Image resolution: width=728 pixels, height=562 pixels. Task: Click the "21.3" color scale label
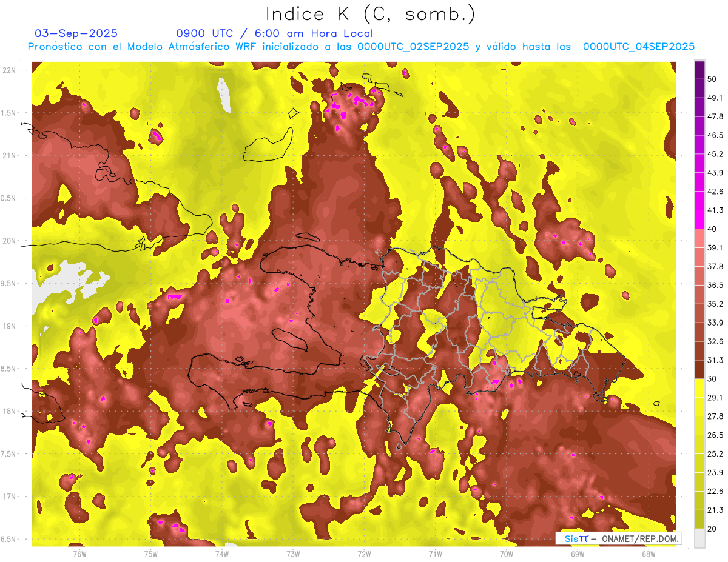click(715, 510)
